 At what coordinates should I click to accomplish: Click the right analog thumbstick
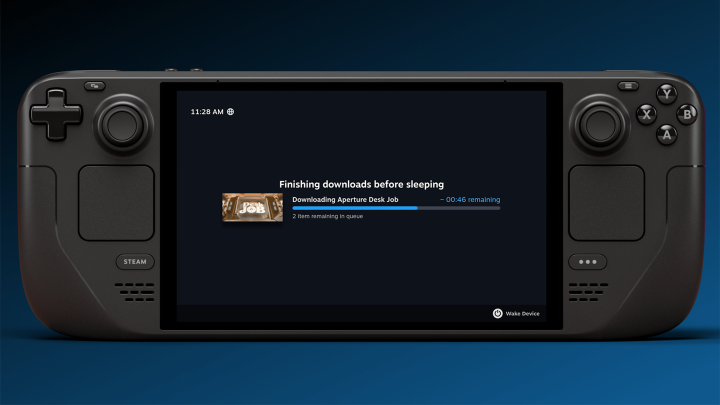click(x=600, y=125)
